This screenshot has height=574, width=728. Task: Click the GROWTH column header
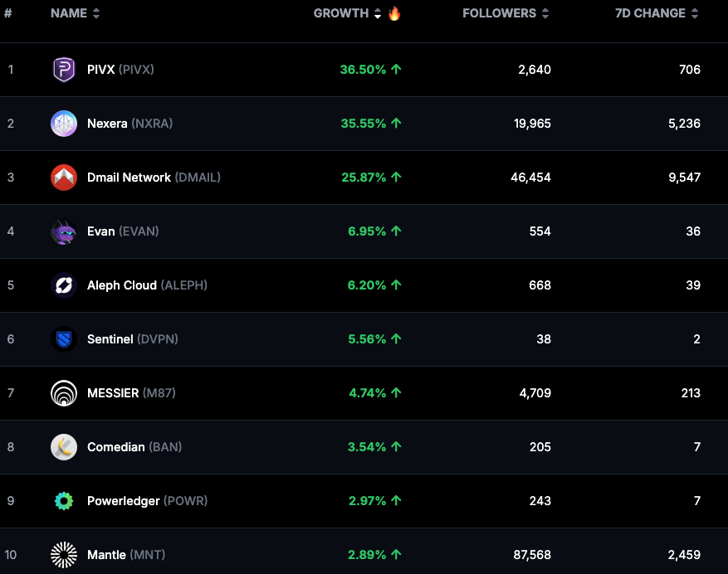point(341,13)
